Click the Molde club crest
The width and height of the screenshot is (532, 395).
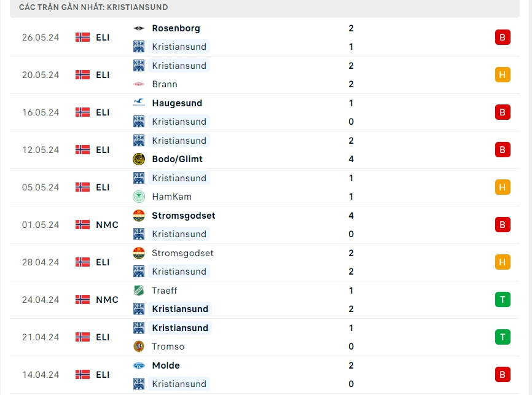point(139,366)
